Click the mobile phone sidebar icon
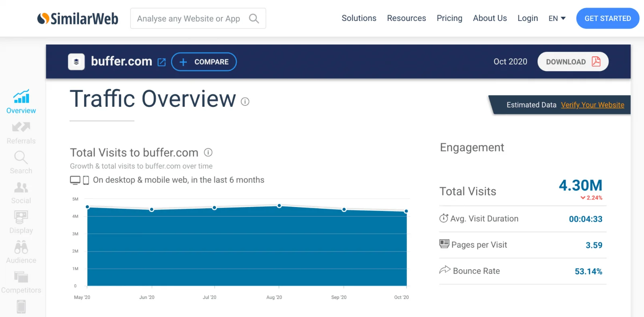Viewport: 644px width, 317px height. [21, 307]
